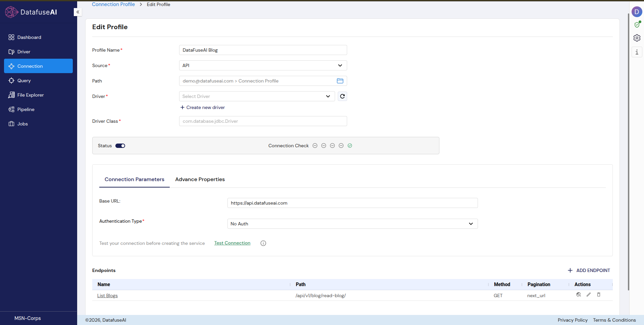The height and width of the screenshot is (325, 644).
Task: Click the Path field showing demo@datafuseai.com
Action: click(263, 81)
